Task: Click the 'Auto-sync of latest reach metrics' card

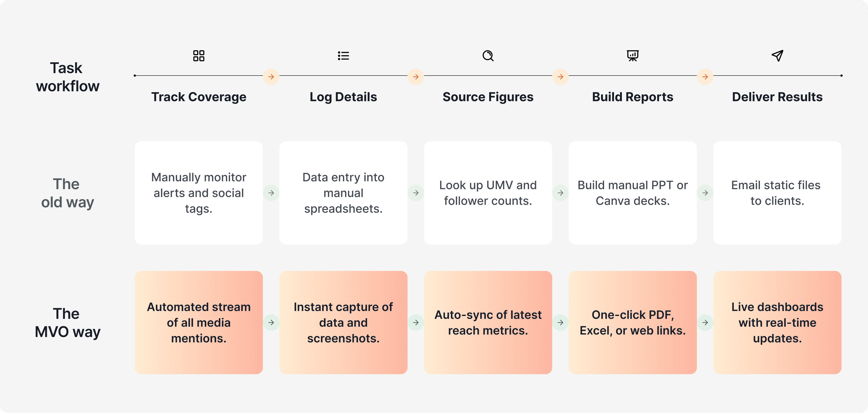Action: [488, 323]
